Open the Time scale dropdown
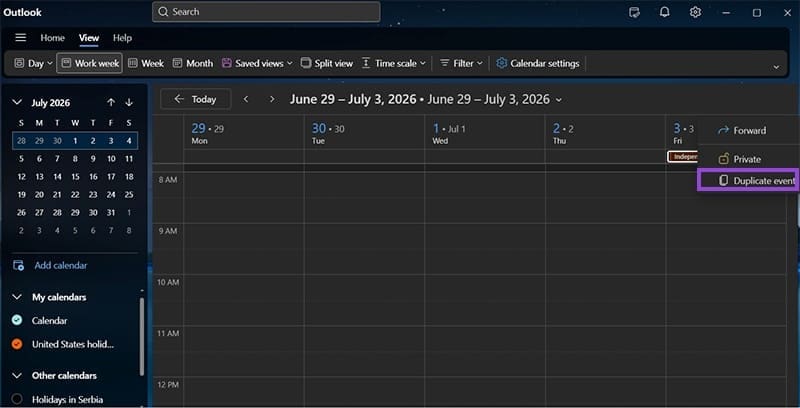800x408 pixels. (393, 63)
